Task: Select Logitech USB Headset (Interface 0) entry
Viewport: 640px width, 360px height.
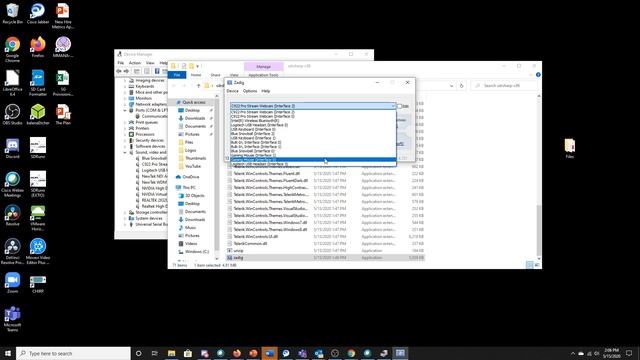Action: click(313, 125)
